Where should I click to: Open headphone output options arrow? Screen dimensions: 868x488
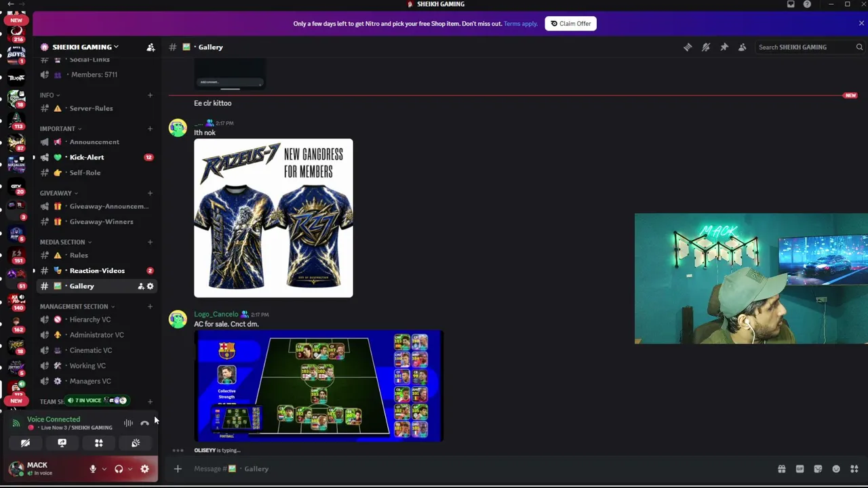[x=130, y=469]
